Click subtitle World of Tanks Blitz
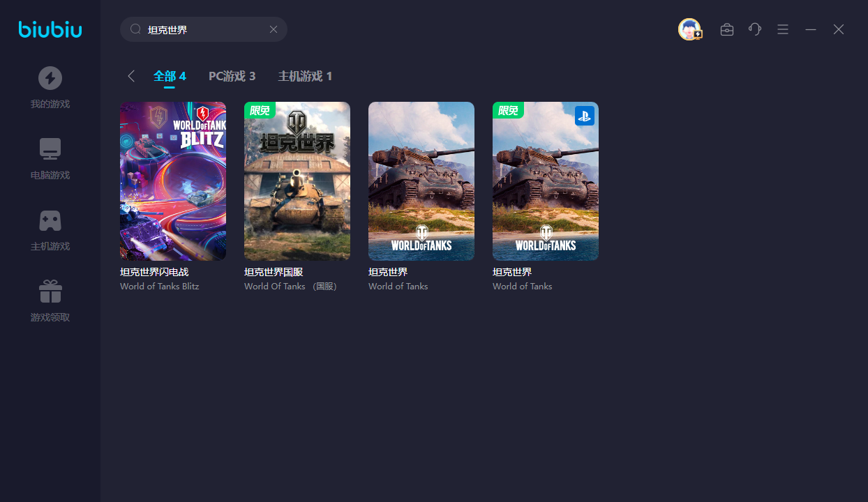This screenshot has width=868, height=502. coord(160,287)
